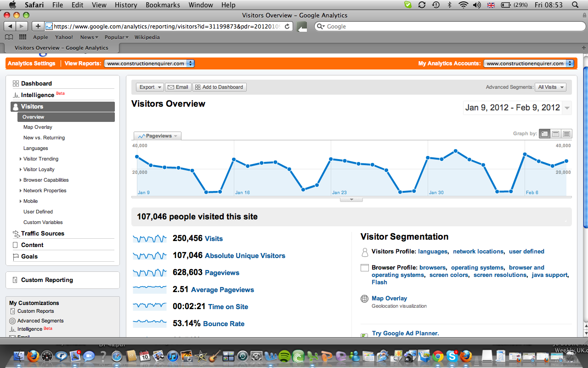Screen dimensions: 588x368
Task: Open Google Chrome from the Dock
Action: pos(438,356)
